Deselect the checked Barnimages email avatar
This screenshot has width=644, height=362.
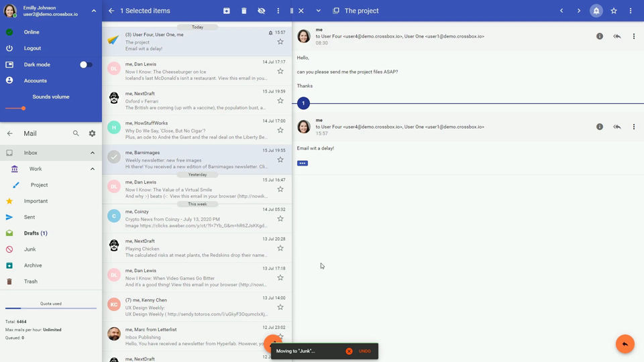point(114,156)
